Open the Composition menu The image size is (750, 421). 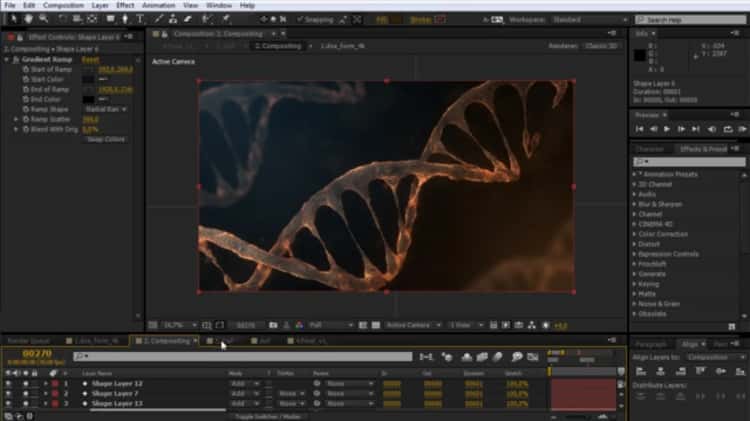click(63, 5)
